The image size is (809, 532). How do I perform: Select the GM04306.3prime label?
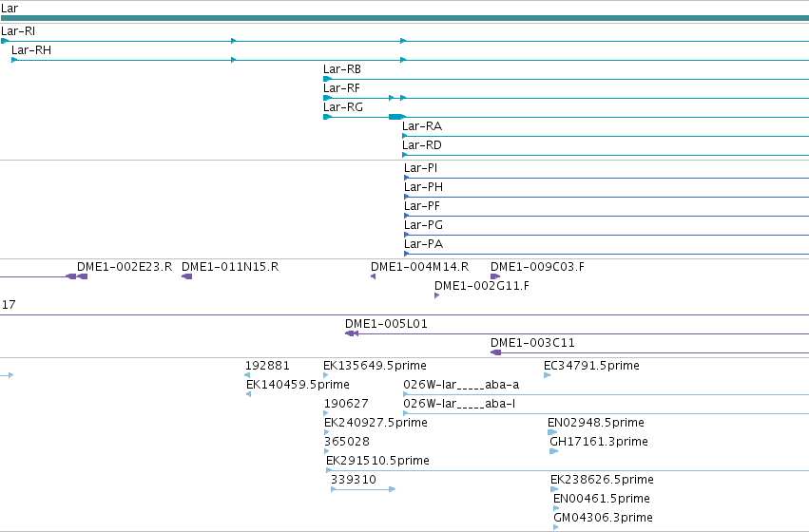(x=603, y=518)
